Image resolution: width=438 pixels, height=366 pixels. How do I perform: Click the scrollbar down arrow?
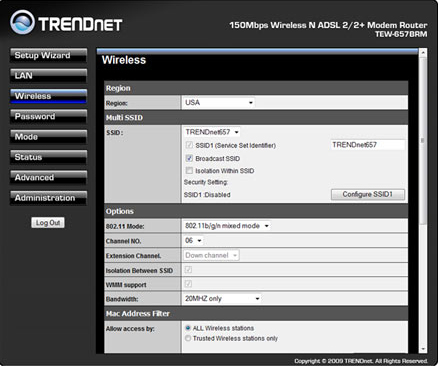[x=423, y=349]
